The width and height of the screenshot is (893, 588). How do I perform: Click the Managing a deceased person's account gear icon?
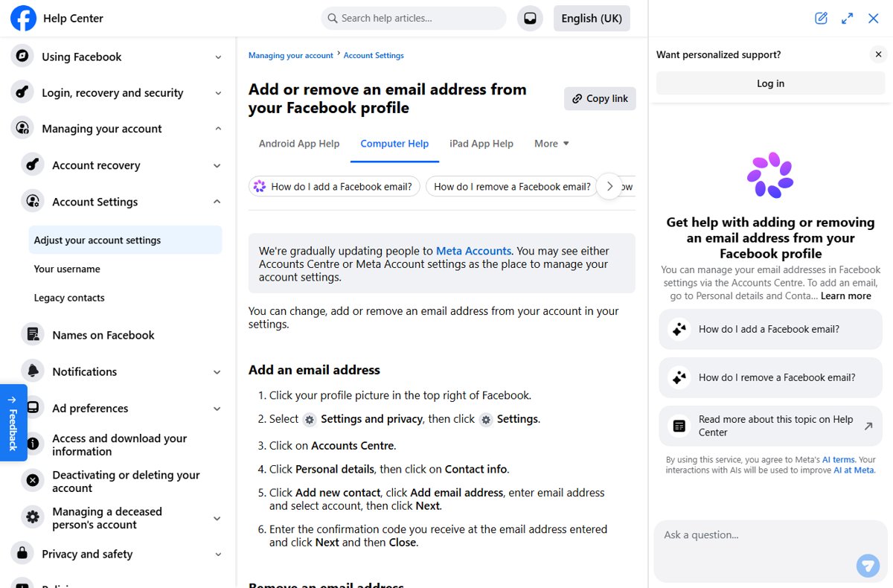click(x=33, y=517)
